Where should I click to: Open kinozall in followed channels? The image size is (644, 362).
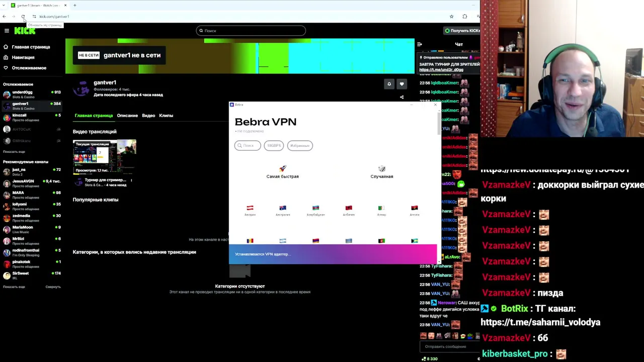coord(31,117)
